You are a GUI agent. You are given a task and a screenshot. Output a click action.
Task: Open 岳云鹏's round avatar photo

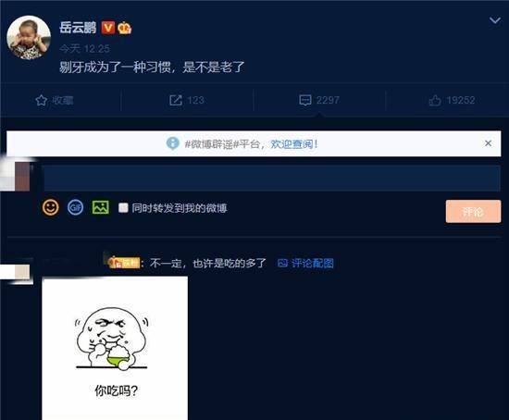click(x=29, y=38)
